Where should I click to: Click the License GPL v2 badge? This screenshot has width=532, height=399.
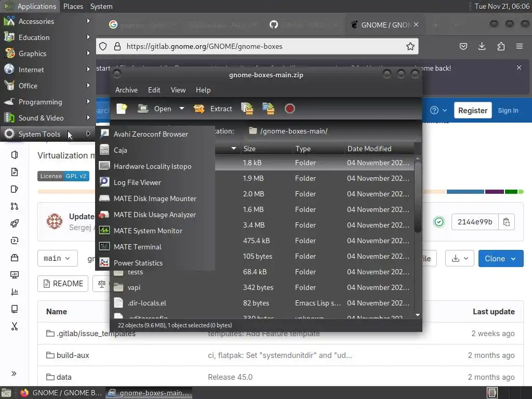click(63, 176)
